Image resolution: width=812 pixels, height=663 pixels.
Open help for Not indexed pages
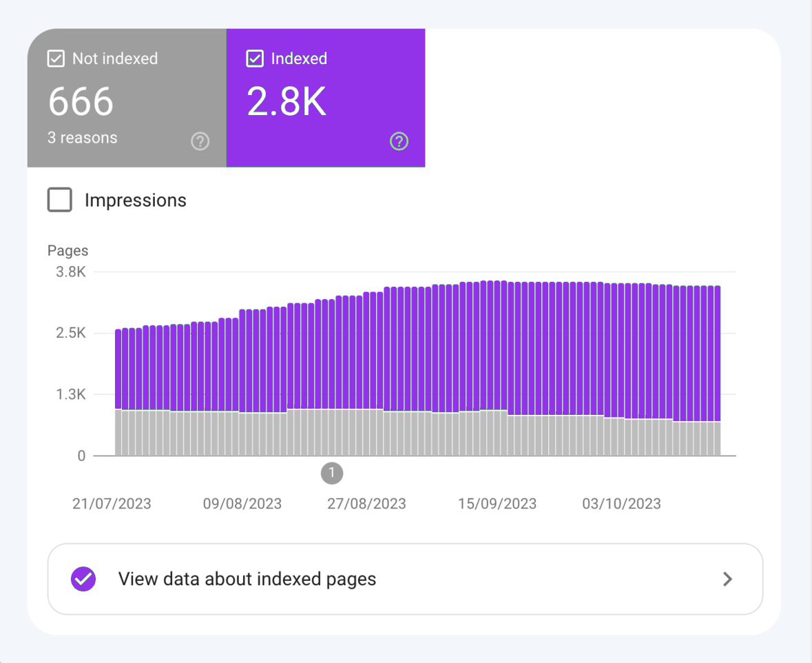tap(200, 141)
